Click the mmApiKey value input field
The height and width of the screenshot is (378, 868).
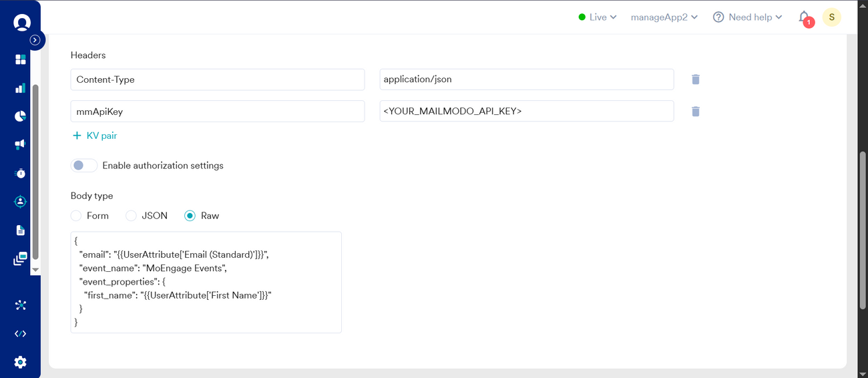526,112
